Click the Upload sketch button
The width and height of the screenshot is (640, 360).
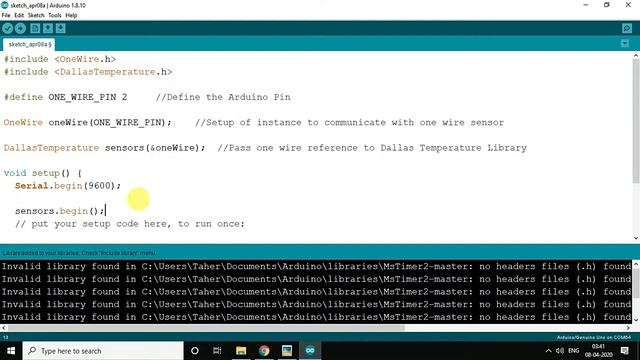pos(20,28)
